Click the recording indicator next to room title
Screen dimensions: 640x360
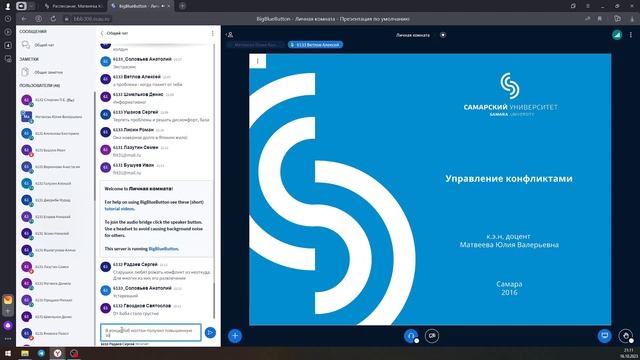[443, 35]
